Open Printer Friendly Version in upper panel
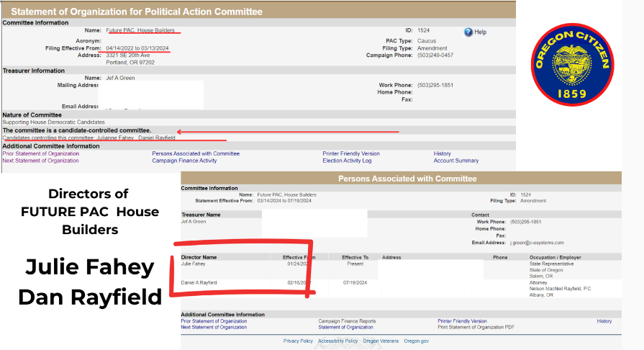The width and height of the screenshot is (644, 350). [350, 153]
